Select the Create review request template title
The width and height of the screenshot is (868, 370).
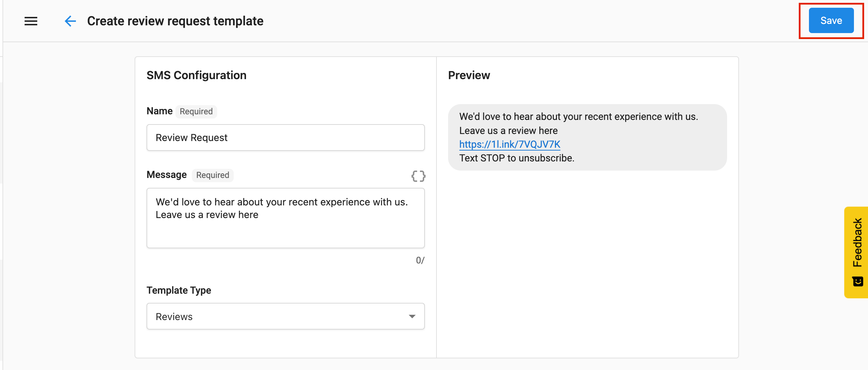[175, 21]
